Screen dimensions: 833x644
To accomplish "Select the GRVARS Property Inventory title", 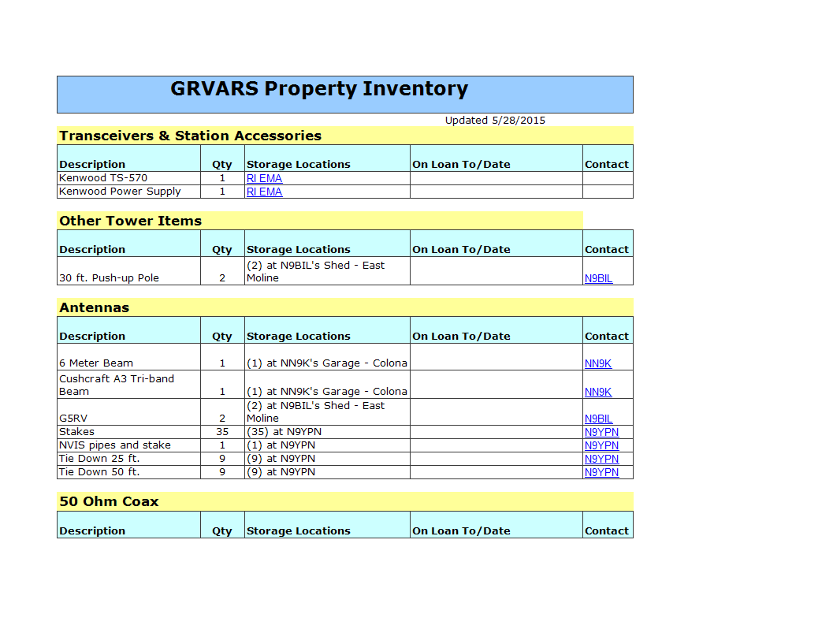I will click(319, 89).
